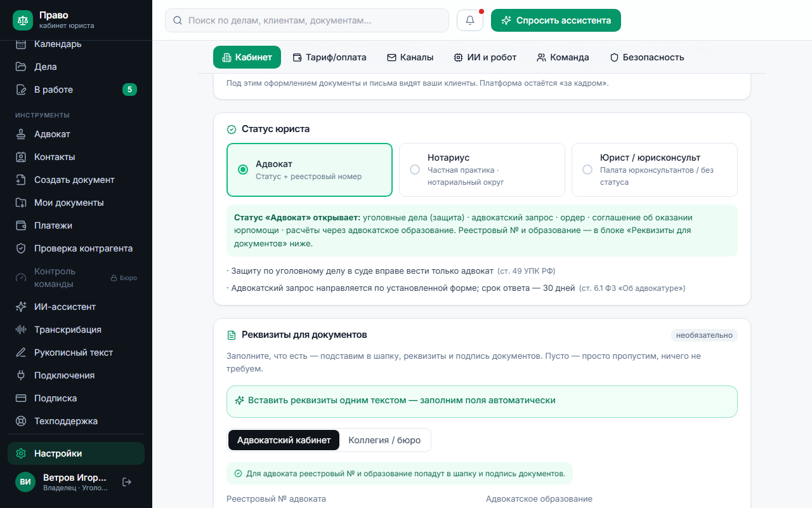Open the Каналы tab
The height and width of the screenshot is (508, 812).
pyautogui.click(x=410, y=57)
